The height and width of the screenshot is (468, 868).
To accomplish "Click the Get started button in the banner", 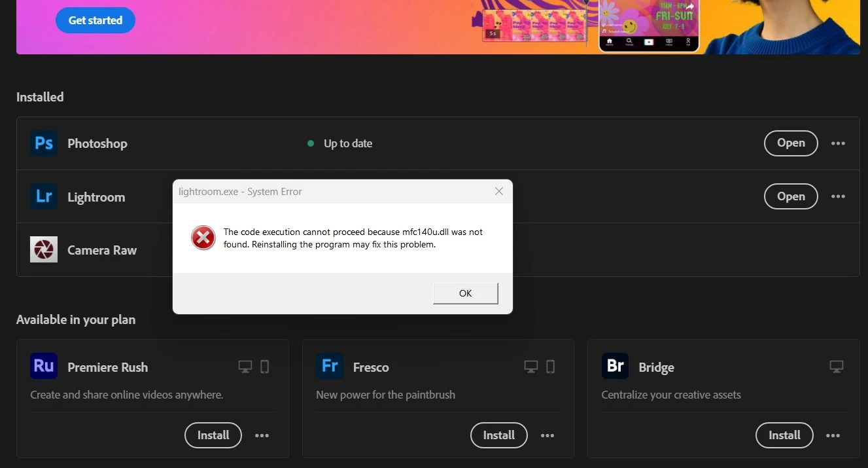I will pos(95,20).
